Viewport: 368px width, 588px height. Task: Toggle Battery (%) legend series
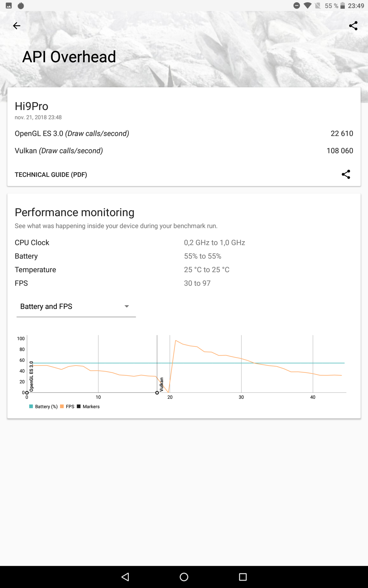[43, 407]
